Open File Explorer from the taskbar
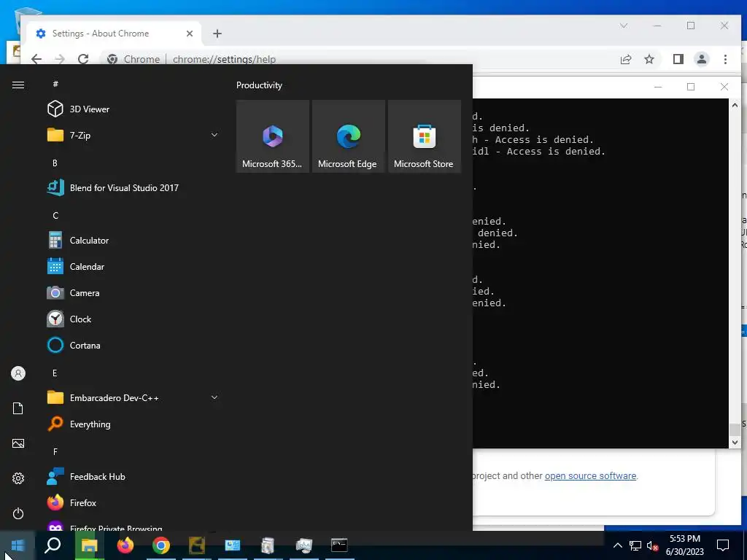This screenshot has width=747, height=560. 89,545
